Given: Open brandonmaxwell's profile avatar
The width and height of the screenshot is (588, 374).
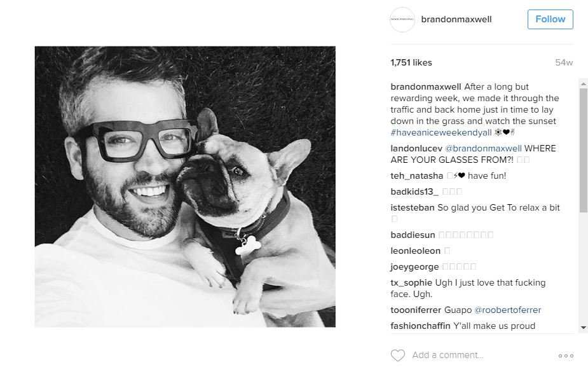Looking at the screenshot, I should tap(402, 19).
